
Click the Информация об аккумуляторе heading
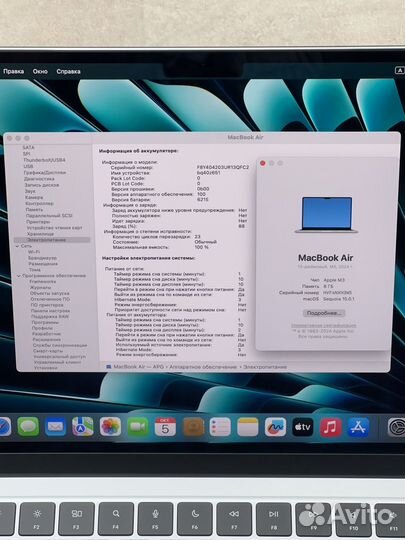pos(138,151)
